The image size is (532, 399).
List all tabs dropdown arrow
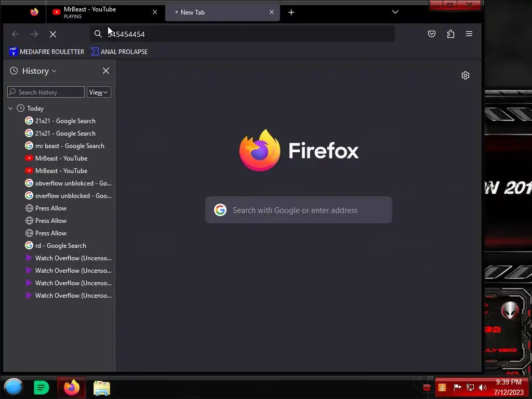(395, 12)
